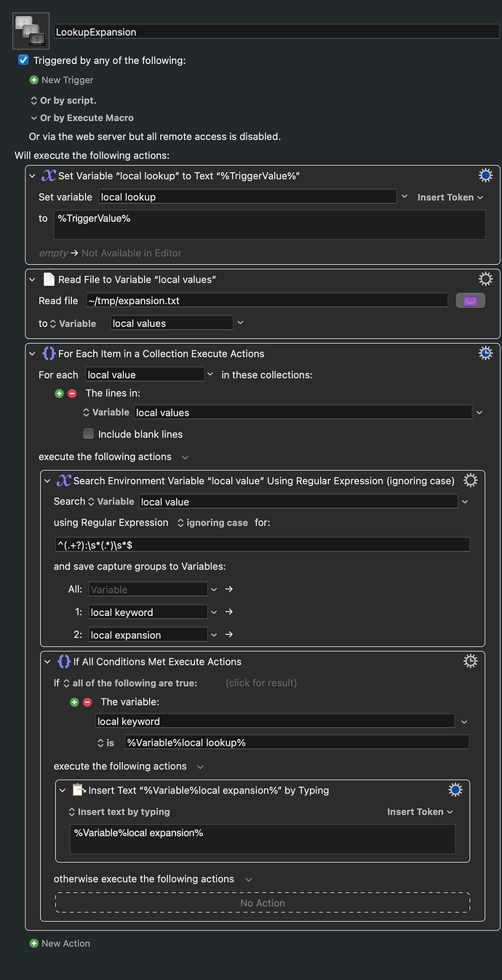Open gear menu for Set Variable action
This screenshot has width=502, height=980.
tap(485, 175)
